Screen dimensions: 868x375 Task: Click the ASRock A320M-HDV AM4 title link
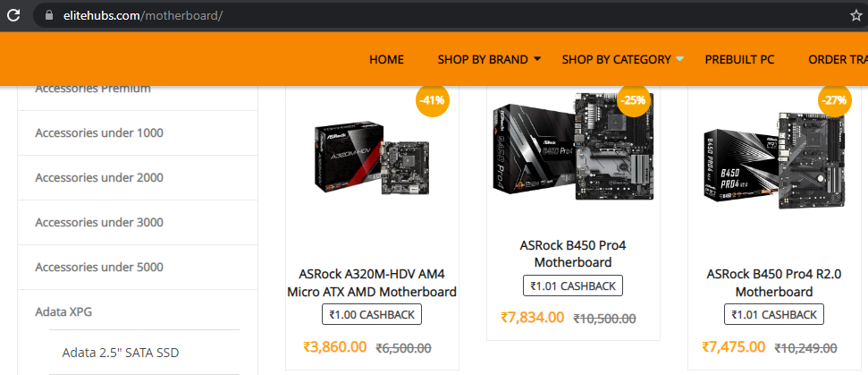372,283
